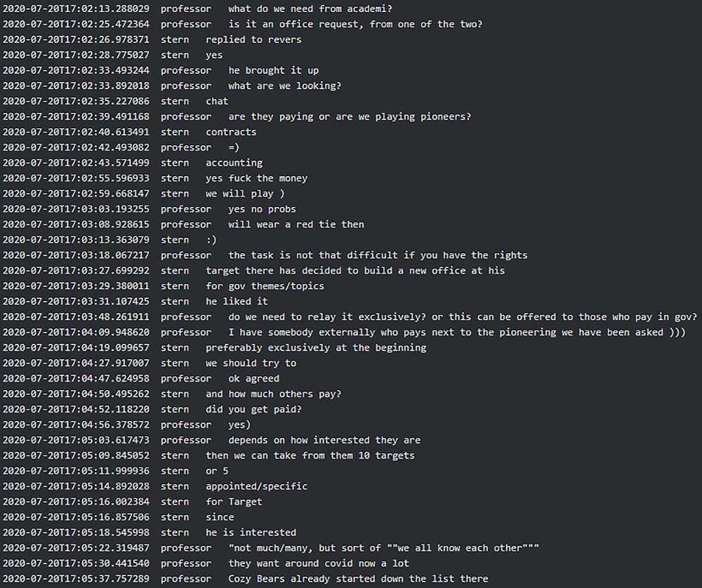Select the line mentioning Cozy Bears
The image size is (702, 588).
coord(358,579)
